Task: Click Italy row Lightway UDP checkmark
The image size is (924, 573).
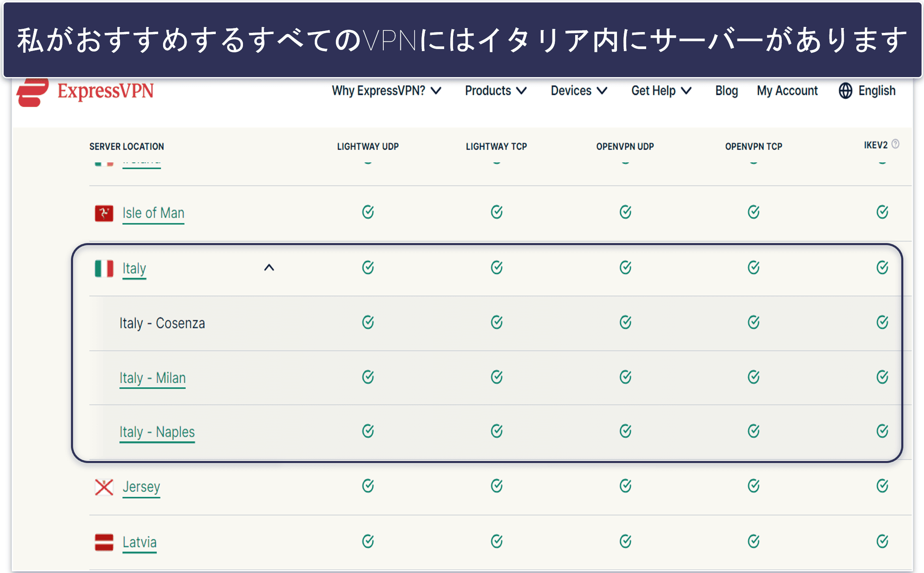Action: (x=368, y=267)
